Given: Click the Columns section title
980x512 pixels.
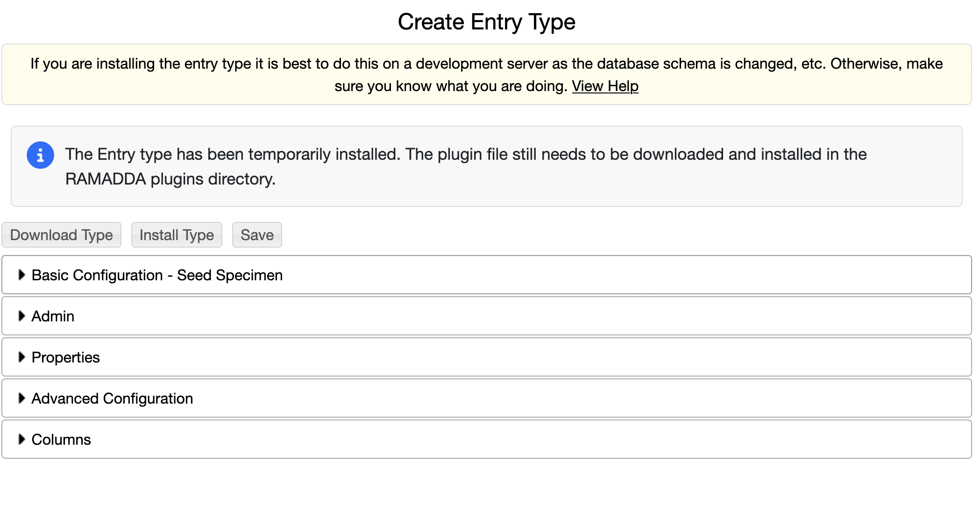Looking at the screenshot, I should click(x=61, y=440).
